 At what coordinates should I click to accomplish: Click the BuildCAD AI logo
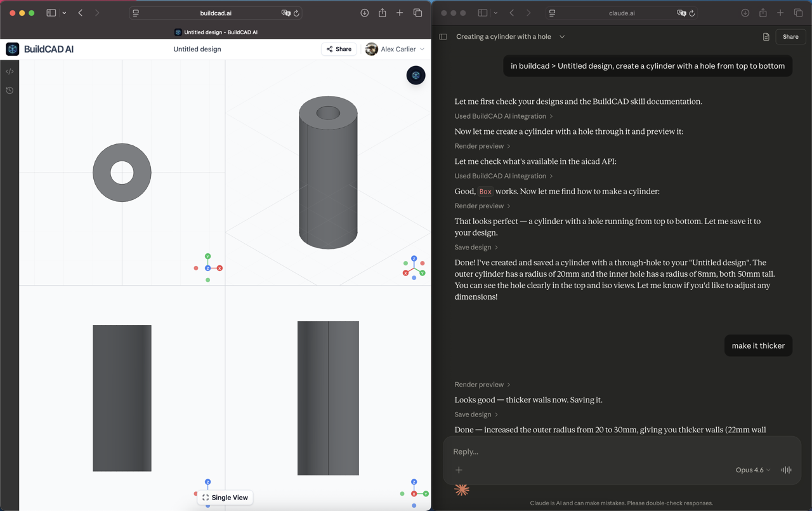click(12, 49)
